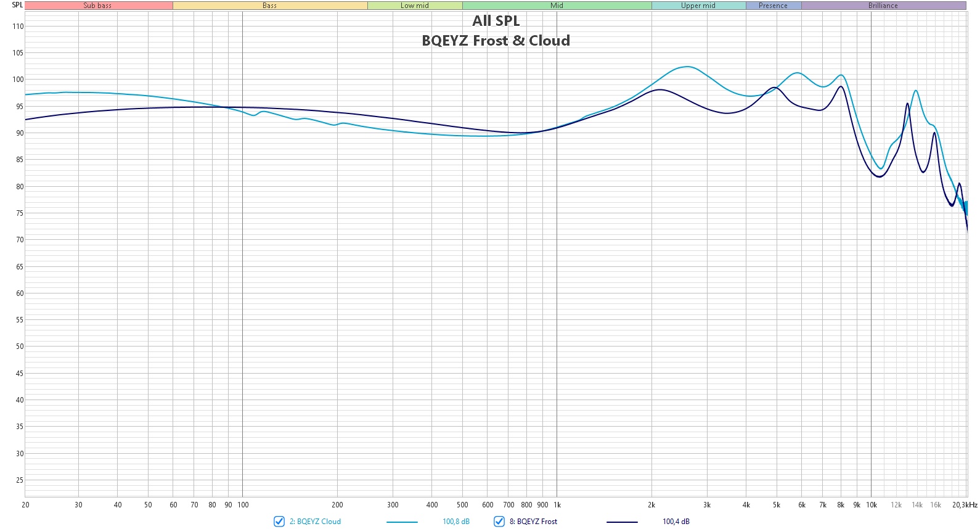980x529 pixels.
Task: Click the 55 dB axis label
Action: tap(20, 320)
